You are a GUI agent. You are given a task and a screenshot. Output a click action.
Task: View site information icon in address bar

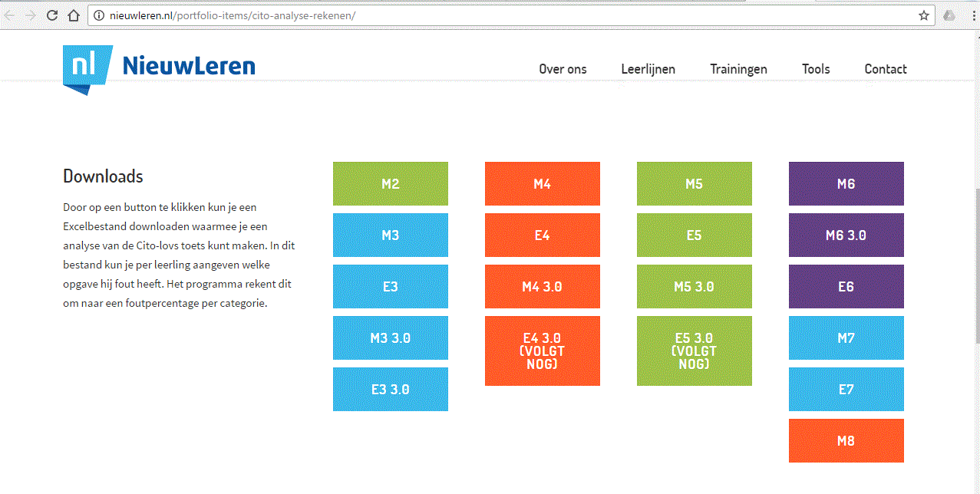tap(98, 15)
